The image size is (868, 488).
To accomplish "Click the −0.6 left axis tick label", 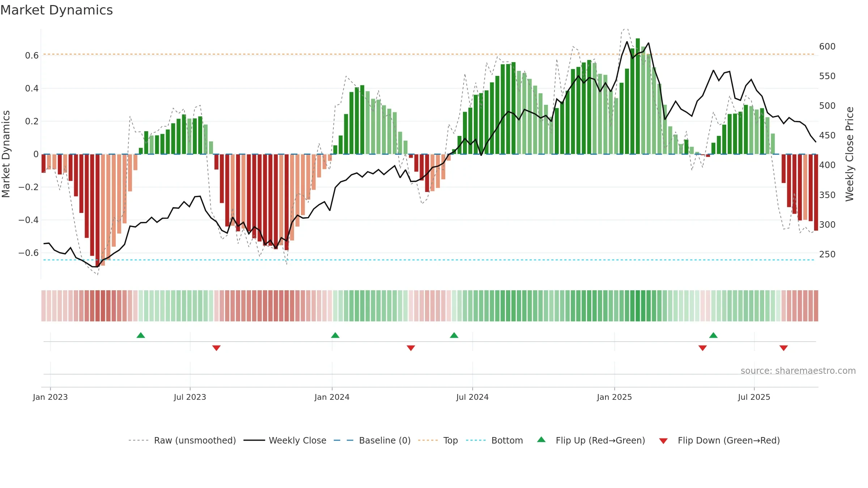I will tap(29, 253).
